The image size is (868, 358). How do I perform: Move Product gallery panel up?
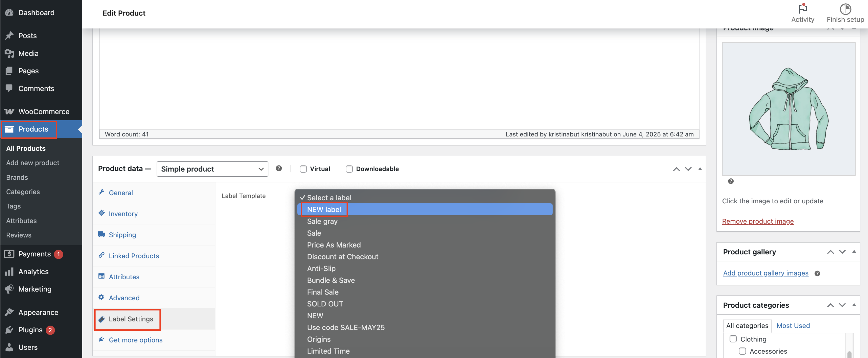(x=830, y=252)
